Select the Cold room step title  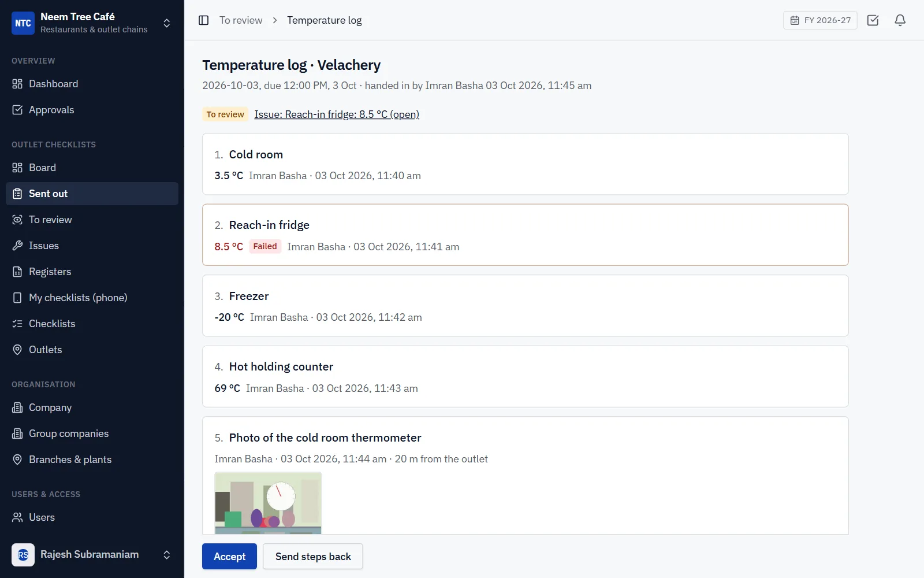tap(256, 154)
